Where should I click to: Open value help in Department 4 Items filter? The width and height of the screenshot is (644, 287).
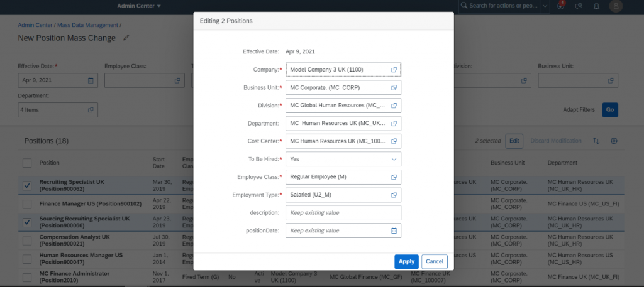point(91,110)
